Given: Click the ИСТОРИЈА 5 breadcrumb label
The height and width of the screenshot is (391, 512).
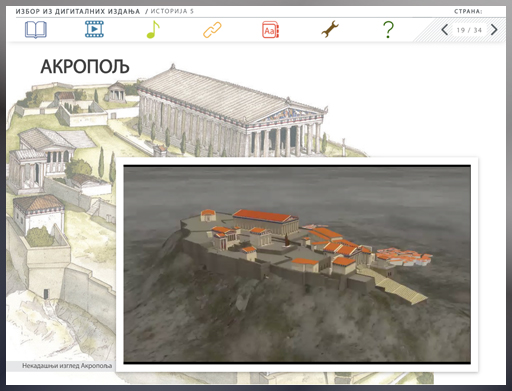Looking at the screenshot, I should pyautogui.click(x=172, y=11).
